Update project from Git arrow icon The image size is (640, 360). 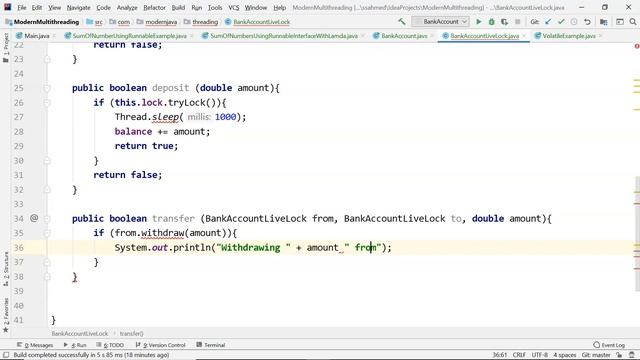tap(548, 22)
